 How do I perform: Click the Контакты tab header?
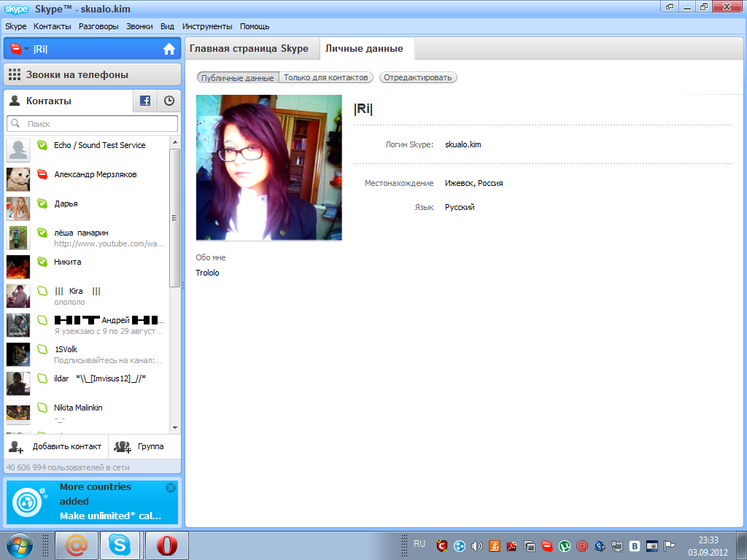pos(68,101)
